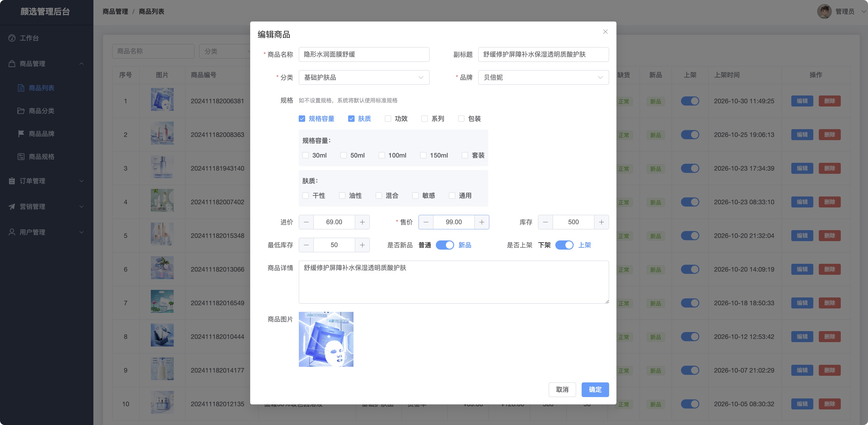Increase 库存 with plus button
The height and width of the screenshot is (425, 868).
tap(602, 222)
